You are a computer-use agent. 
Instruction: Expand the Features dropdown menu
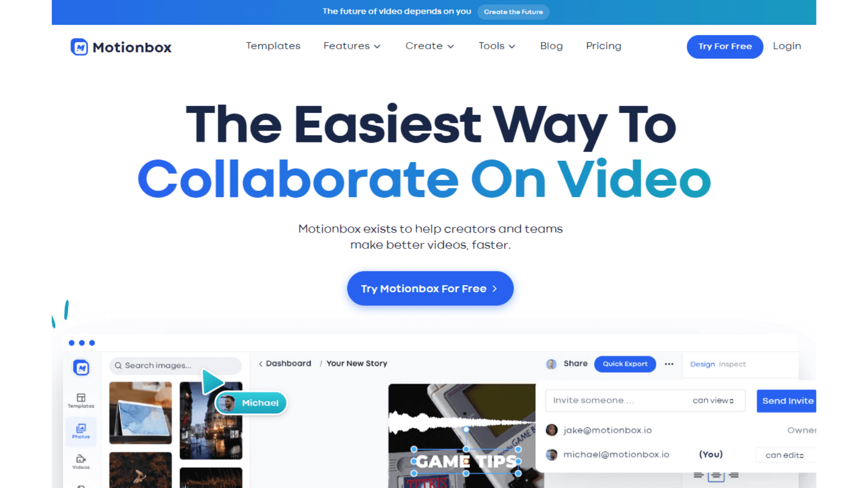pyautogui.click(x=353, y=46)
